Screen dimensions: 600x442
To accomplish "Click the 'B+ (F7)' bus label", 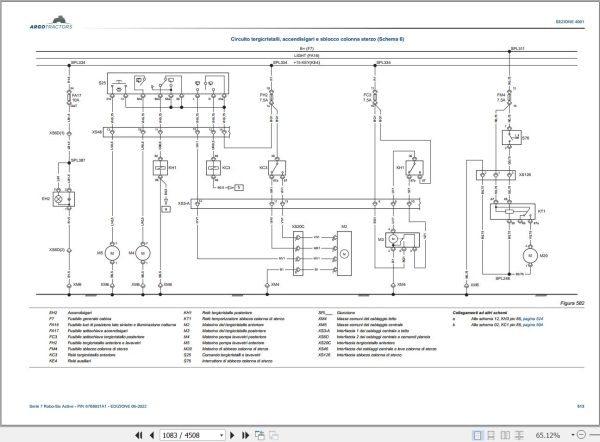I will click(x=307, y=49).
